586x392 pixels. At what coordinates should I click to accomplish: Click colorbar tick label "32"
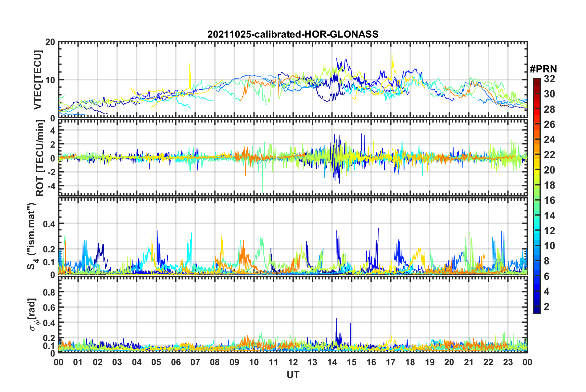click(x=549, y=79)
